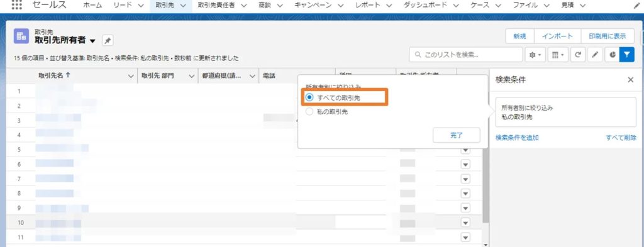The height and width of the screenshot is (247, 644).
Task: Close the 検索条件 filter panel
Action: pyautogui.click(x=630, y=80)
